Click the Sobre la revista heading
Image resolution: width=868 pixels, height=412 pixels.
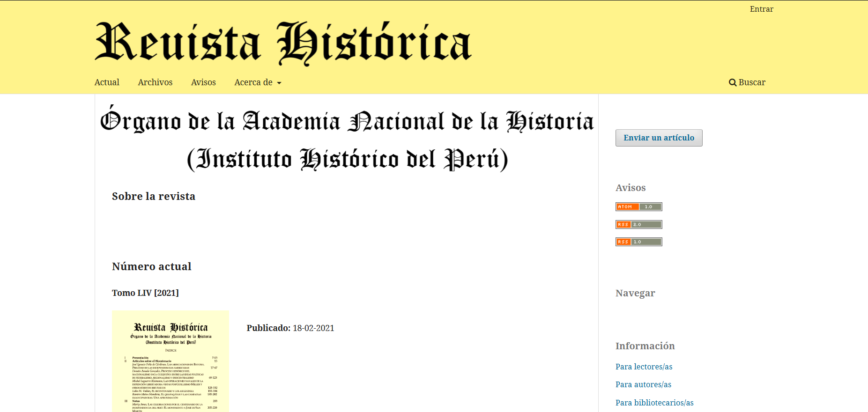[154, 196]
